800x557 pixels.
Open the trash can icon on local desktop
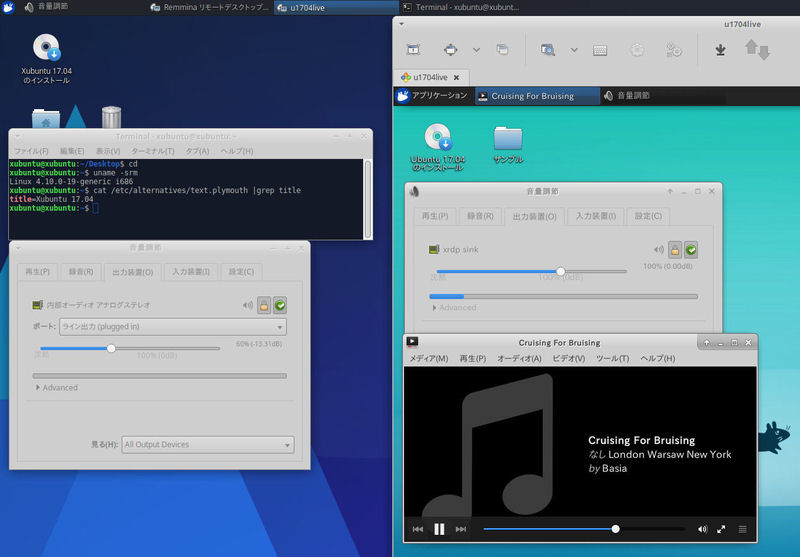(111, 117)
